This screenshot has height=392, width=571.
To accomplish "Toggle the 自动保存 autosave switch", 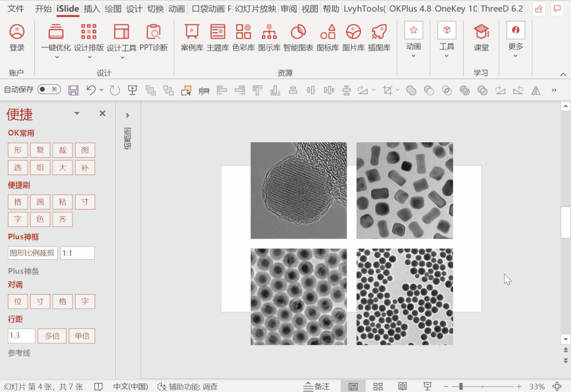I will coord(49,90).
